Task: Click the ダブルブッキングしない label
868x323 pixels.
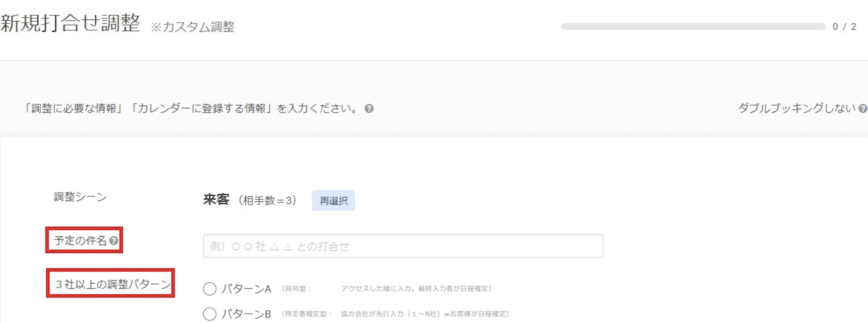Action: [797, 108]
